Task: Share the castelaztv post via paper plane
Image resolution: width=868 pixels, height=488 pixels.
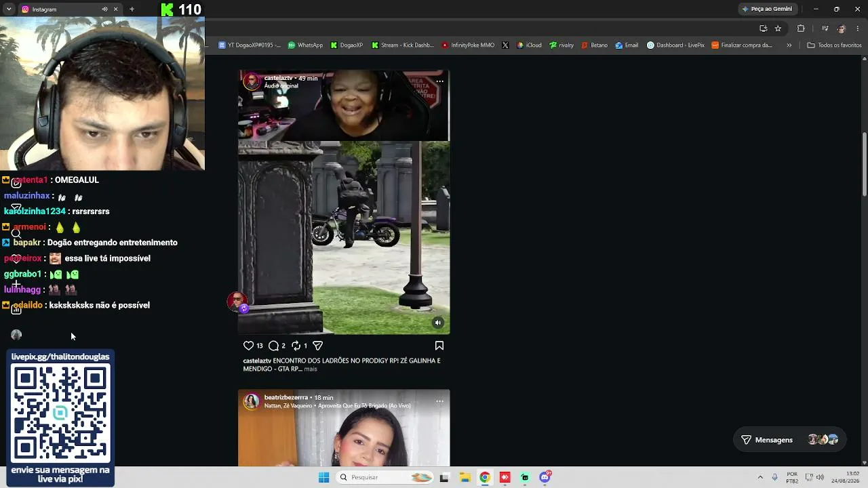Action: [317, 346]
